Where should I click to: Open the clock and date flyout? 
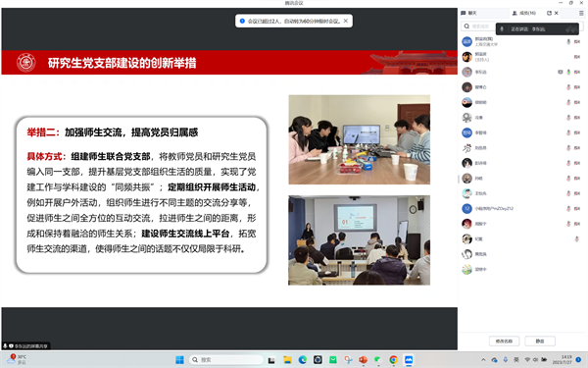[563, 360]
